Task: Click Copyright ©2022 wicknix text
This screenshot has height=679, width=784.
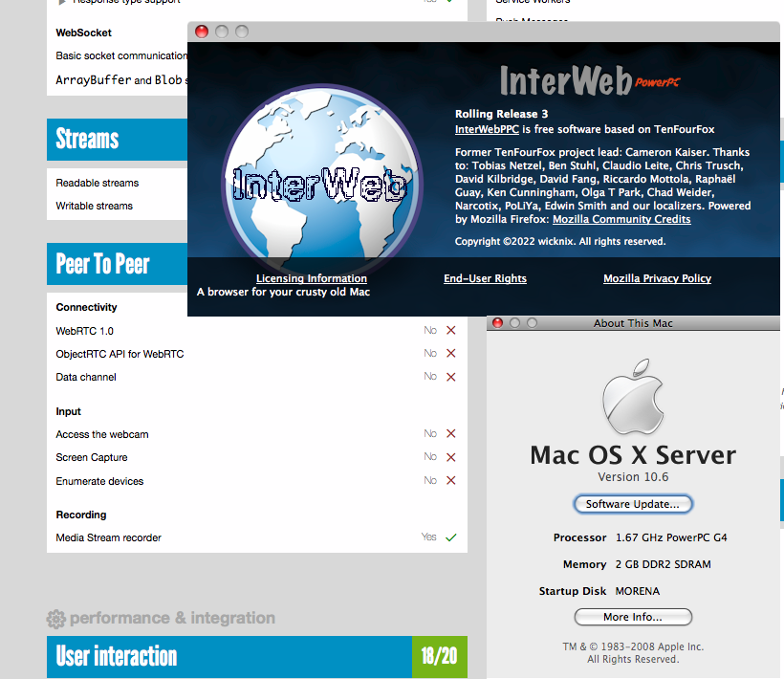Action: coord(560,241)
